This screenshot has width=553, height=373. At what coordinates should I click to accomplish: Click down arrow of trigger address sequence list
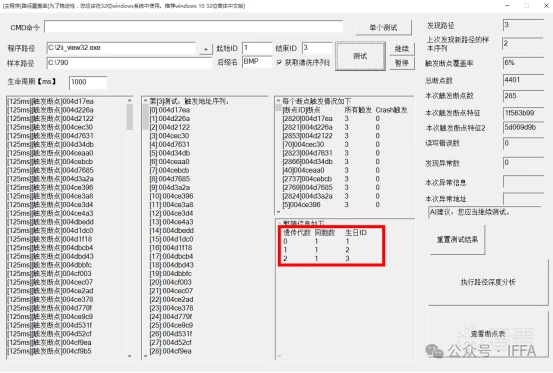(145, 356)
